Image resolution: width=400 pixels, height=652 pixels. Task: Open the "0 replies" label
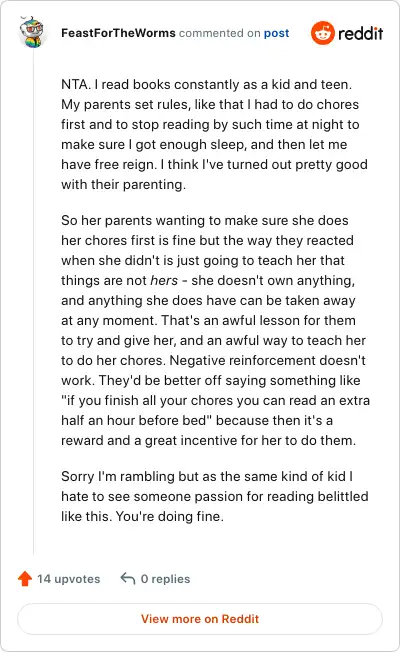165,579
